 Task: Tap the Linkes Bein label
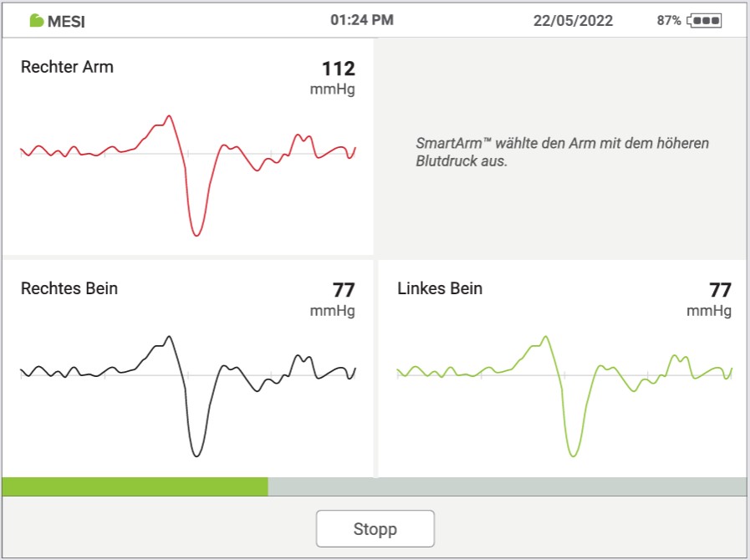(440, 289)
